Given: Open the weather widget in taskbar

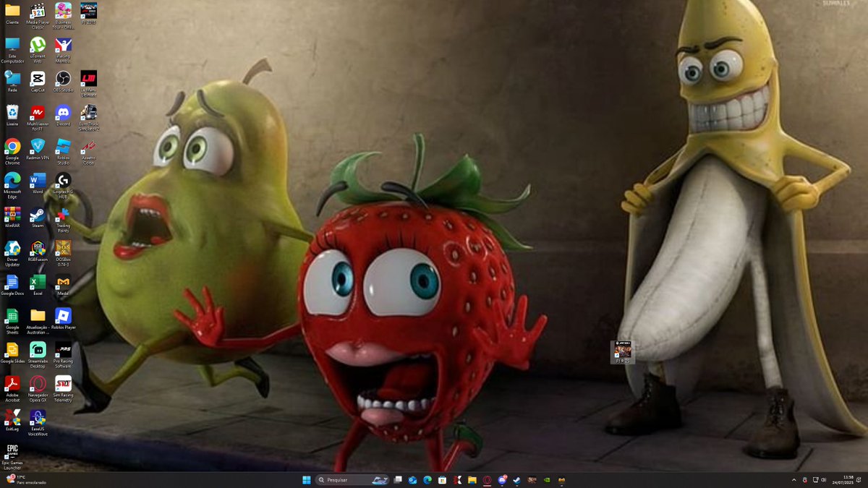Looking at the screenshot, I should point(27,480).
